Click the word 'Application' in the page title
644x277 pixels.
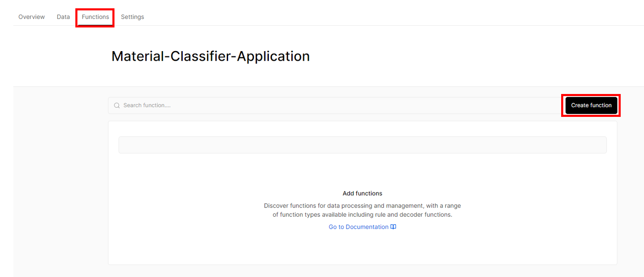273,57
